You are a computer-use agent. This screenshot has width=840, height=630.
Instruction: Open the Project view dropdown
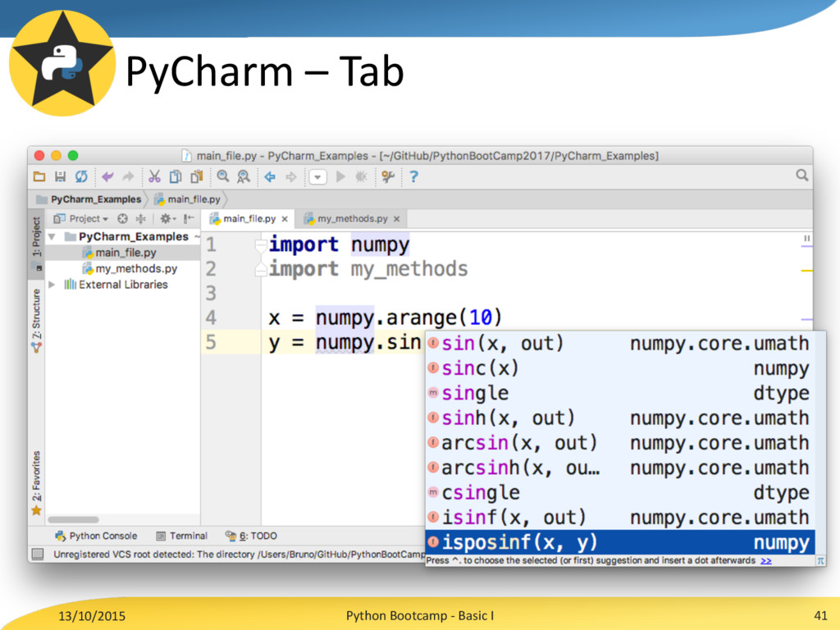(81, 218)
